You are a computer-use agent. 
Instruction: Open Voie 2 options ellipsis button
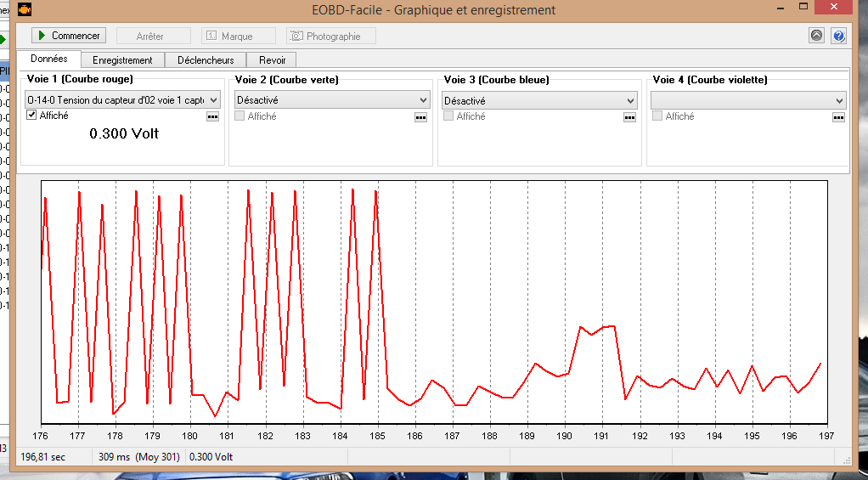(x=420, y=117)
